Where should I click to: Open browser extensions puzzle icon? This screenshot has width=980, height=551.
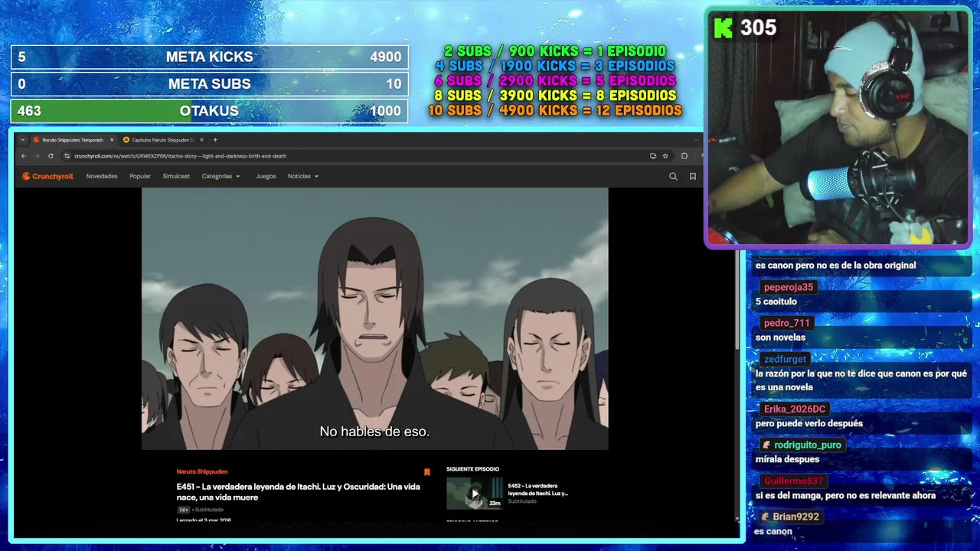pos(684,155)
